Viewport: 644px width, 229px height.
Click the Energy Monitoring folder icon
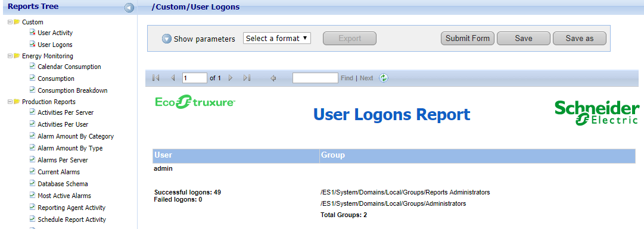point(17,56)
